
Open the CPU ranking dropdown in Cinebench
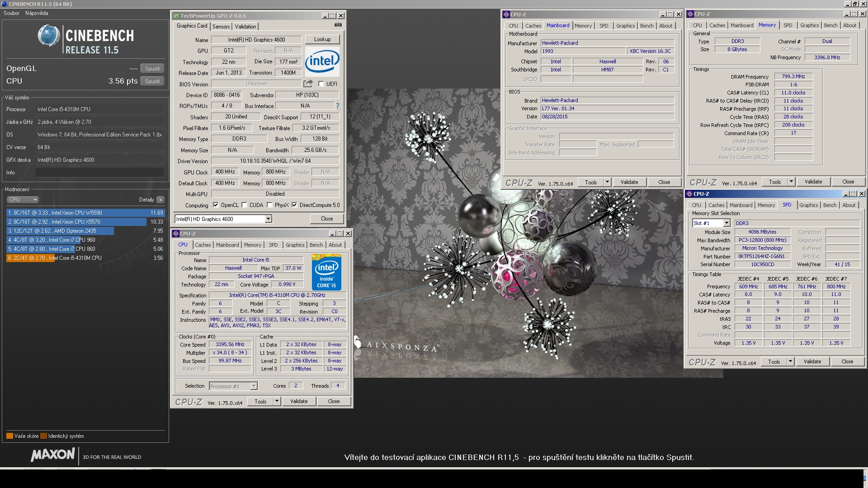click(x=23, y=200)
